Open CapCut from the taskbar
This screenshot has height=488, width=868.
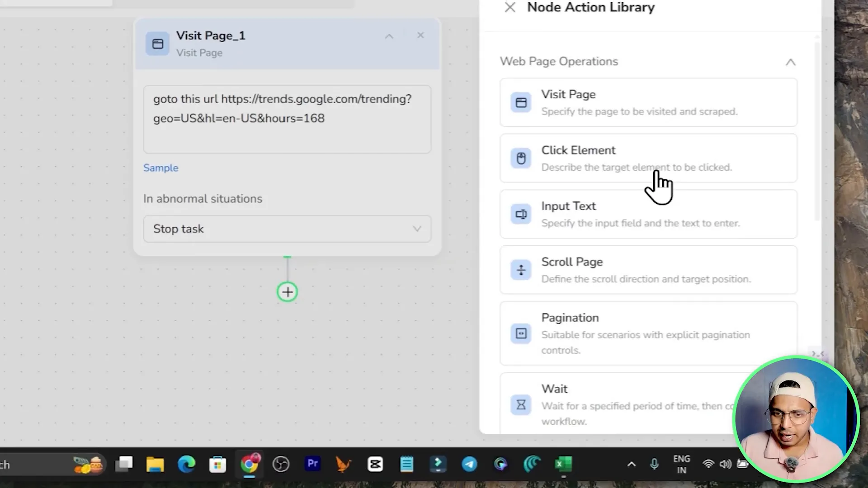pos(375,464)
